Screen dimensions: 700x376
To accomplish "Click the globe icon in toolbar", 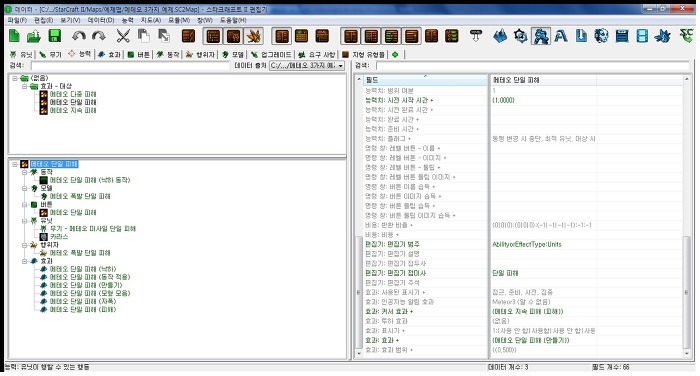I will pos(601,36).
